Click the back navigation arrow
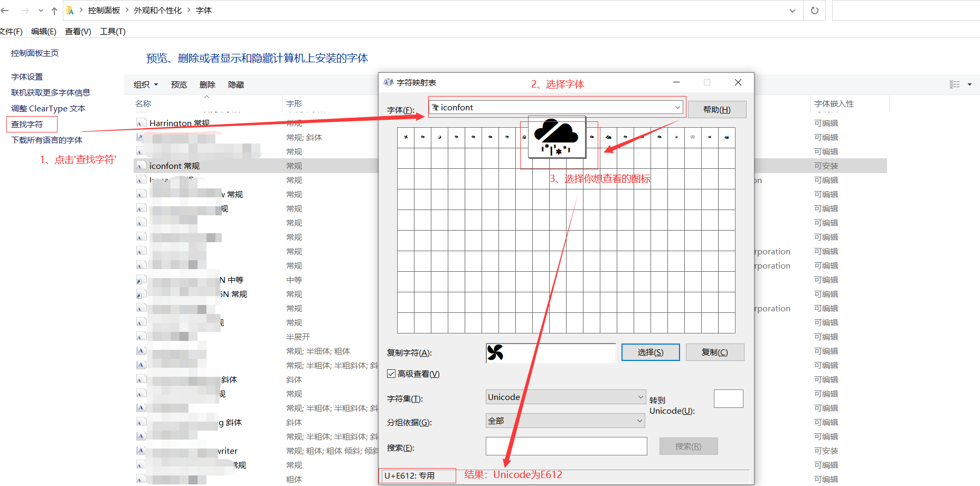 click(x=5, y=11)
